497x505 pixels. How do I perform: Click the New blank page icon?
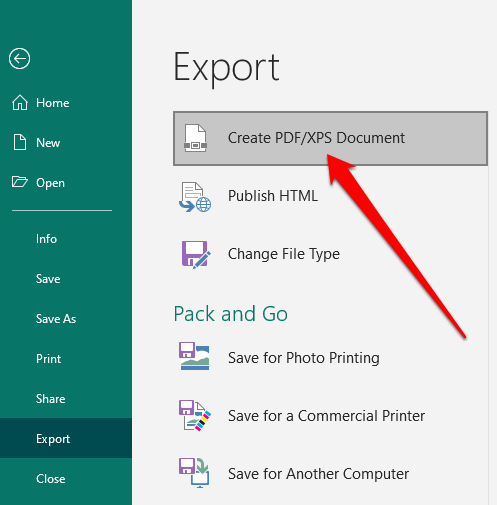coord(20,142)
